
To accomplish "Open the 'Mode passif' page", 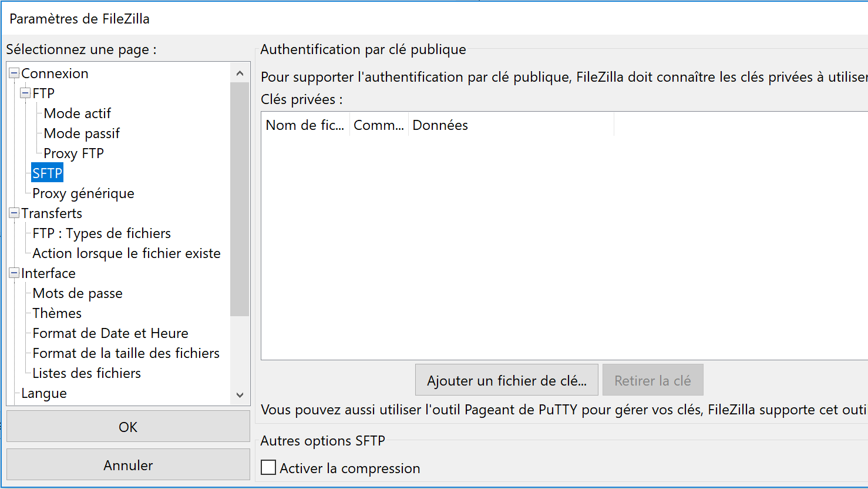I will pyautogui.click(x=82, y=133).
